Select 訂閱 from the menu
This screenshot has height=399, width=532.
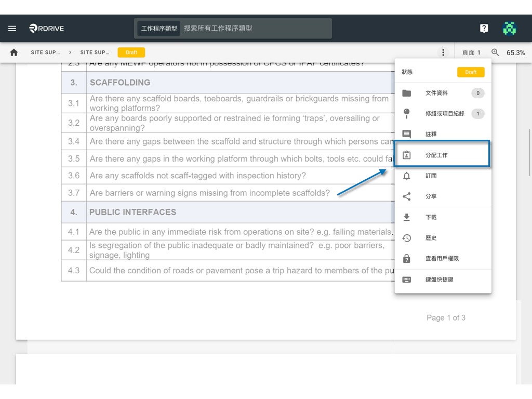click(443, 176)
